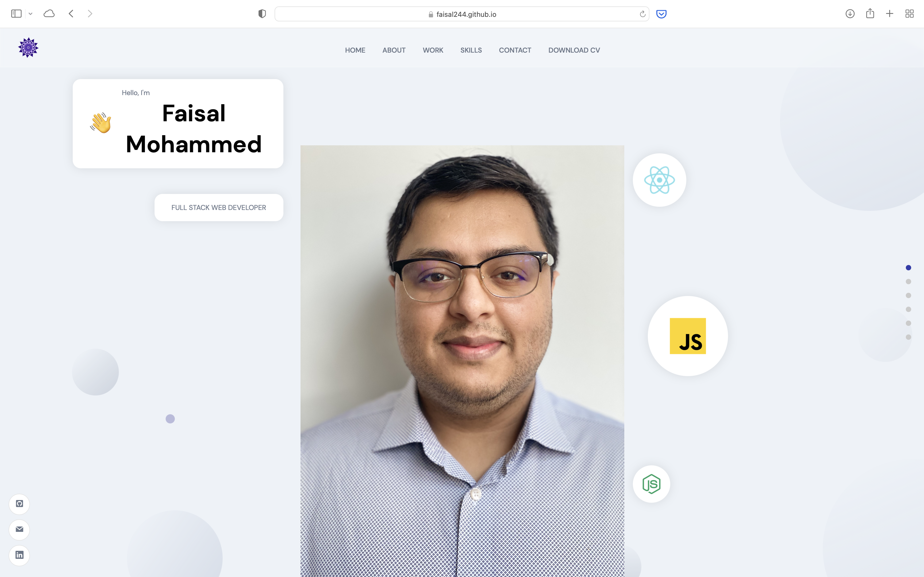Select the Node.js logo icon
This screenshot has width=924, height=577.
point(651,484)
